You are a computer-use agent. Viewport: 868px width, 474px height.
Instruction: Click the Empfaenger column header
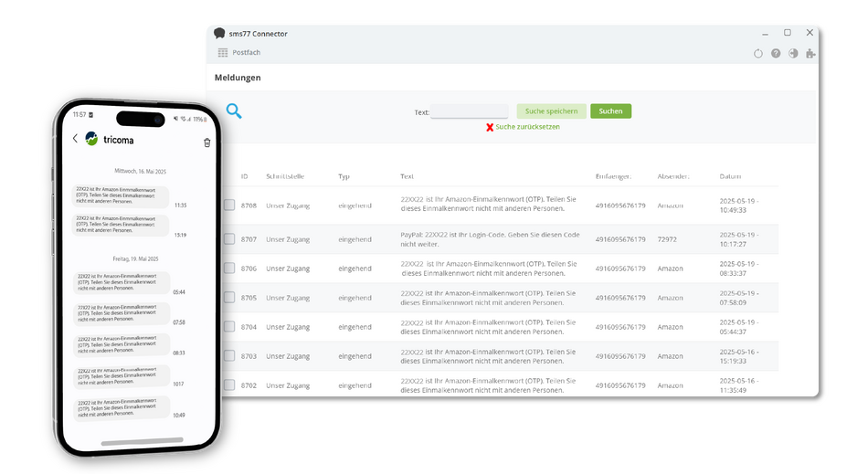click(x=613, y=176)
